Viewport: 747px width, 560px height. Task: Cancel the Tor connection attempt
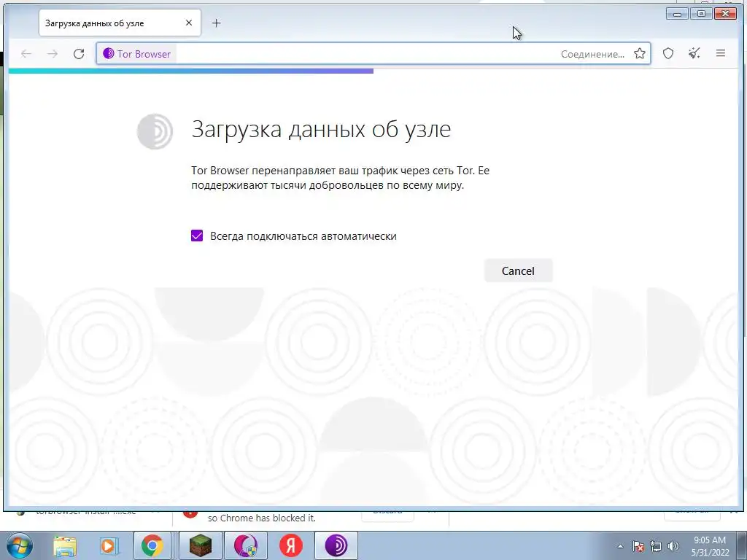518,271
